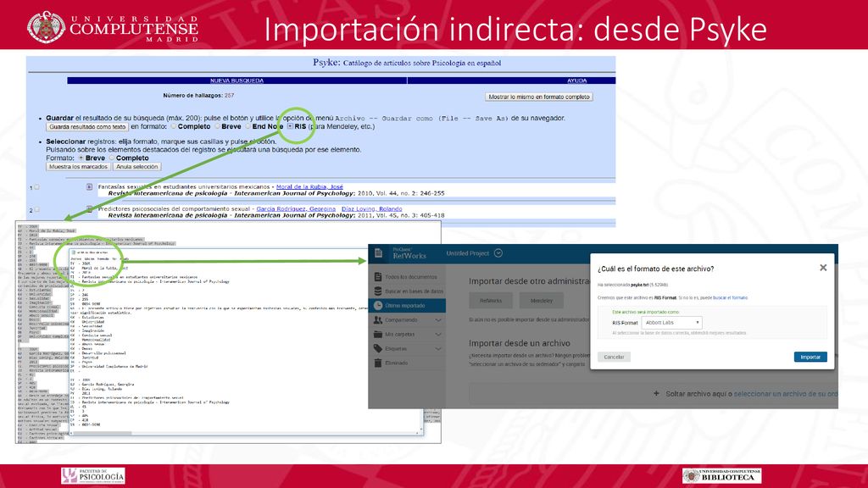Expand Mis carpetas chevron in sidebar

point(438,334)
